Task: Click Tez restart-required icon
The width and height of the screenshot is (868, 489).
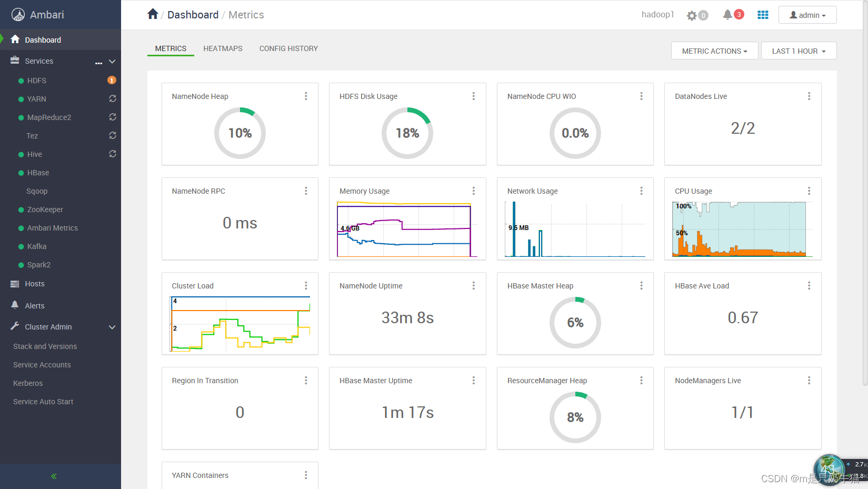Action: 113,135
